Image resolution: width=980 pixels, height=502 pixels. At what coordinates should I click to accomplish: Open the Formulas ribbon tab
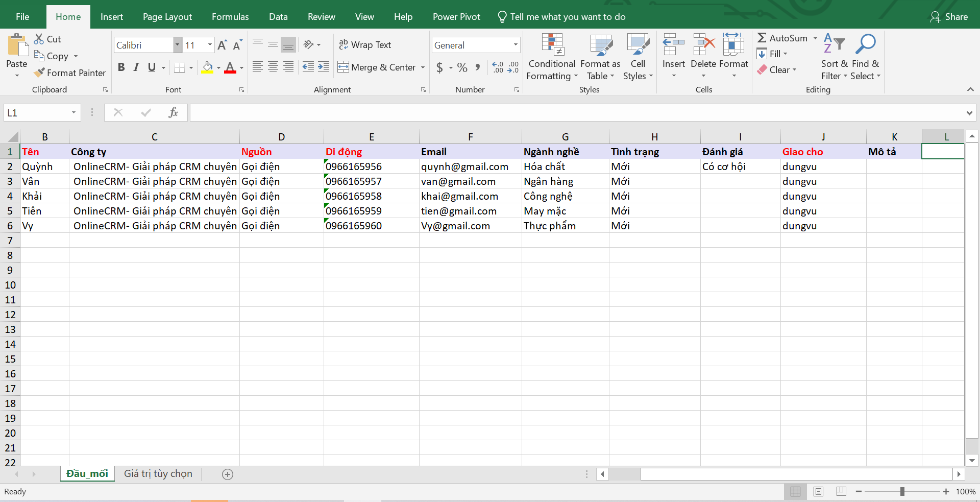coord(230,17)
